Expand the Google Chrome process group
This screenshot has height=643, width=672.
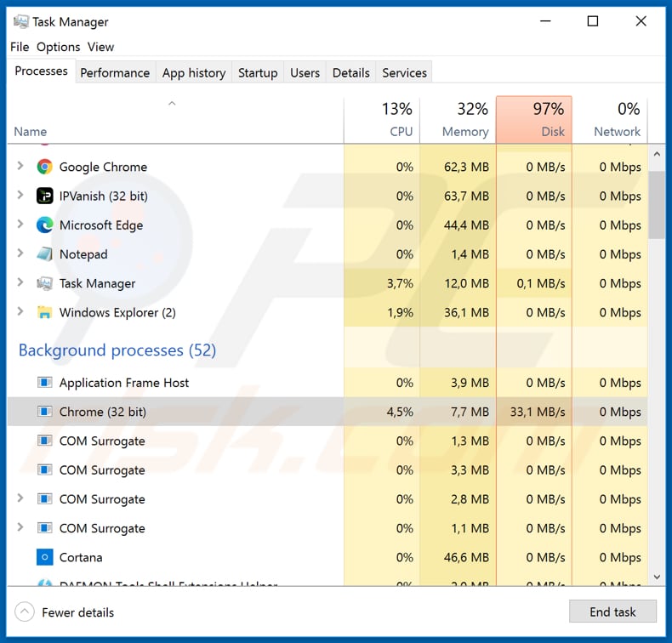[x=20, y=167]
